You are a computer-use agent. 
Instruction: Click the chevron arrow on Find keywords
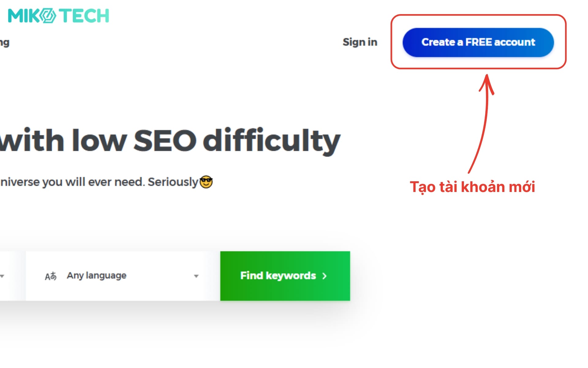[325, 276]
